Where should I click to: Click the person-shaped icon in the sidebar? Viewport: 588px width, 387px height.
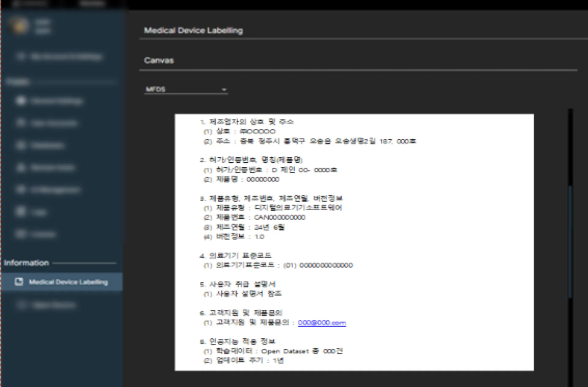(21, 168)
